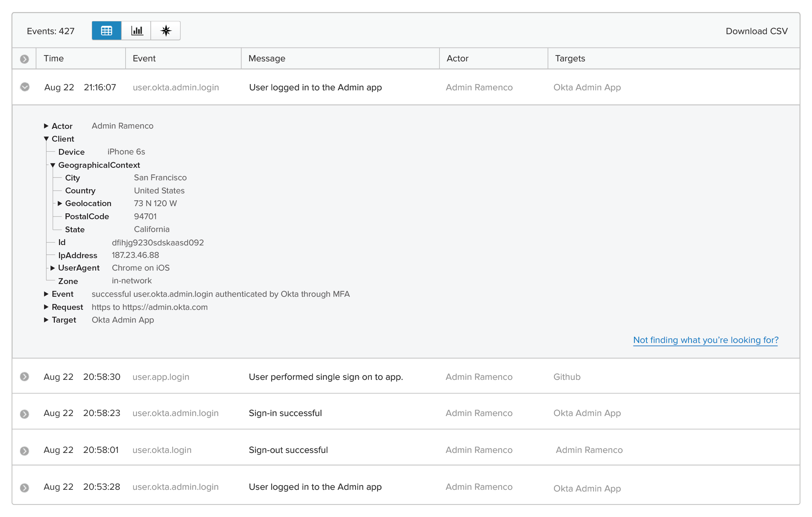The image size is (812, 517).
Task: Expand the 20:58:23 Sign-in successful row
Action: tap(24, 414)
